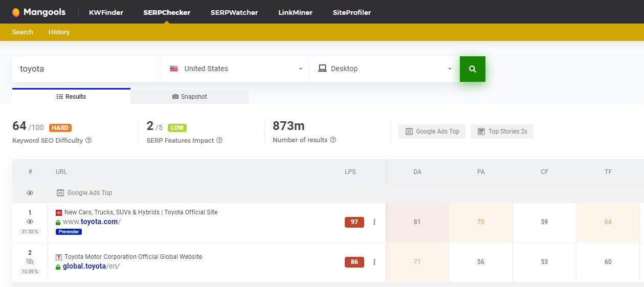Viewport: 644px width, 287px height.
Task: Click the DA value 71
Action: pyautogui.click(x=417, y=262)
